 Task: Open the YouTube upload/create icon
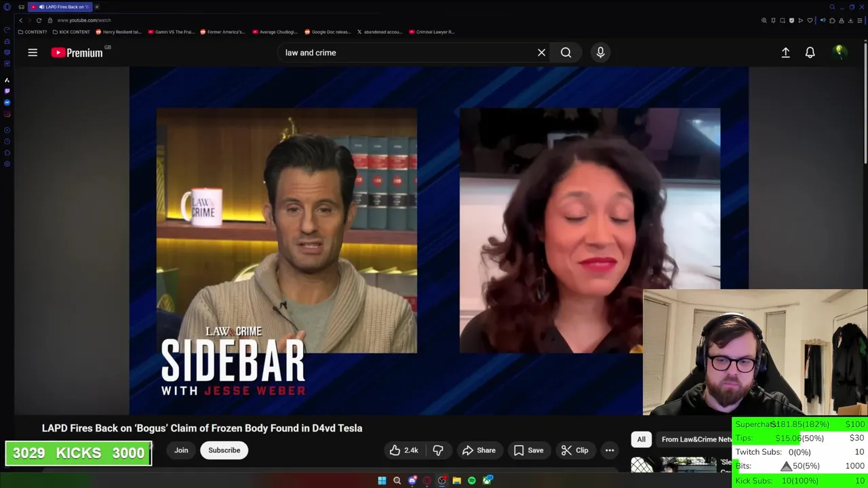click(785, 52)
